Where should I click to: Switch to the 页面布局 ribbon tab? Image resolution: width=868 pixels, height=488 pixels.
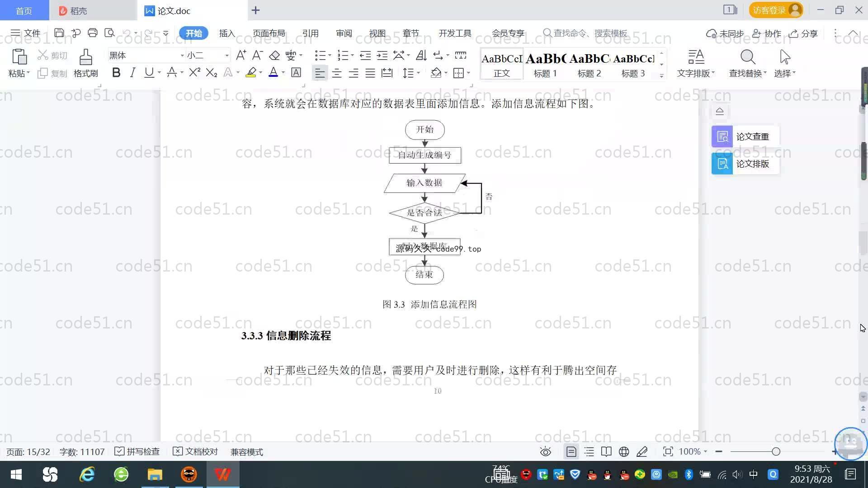269,33
